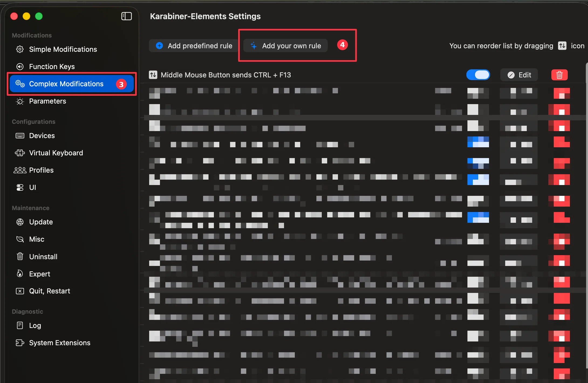This screenshot has height=383, width=588.
Task: Open Simple Modifications settings
Action: click(x=63, y=49)
